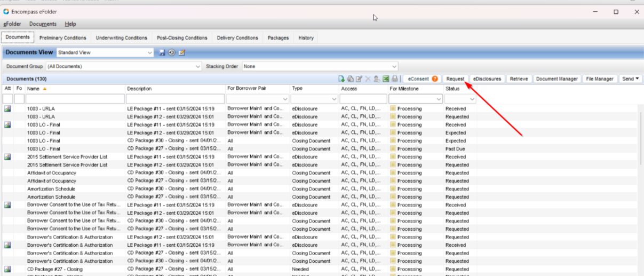The image size is (644, 276).
Task: Click the Request button
Action: tap(455, 79)
